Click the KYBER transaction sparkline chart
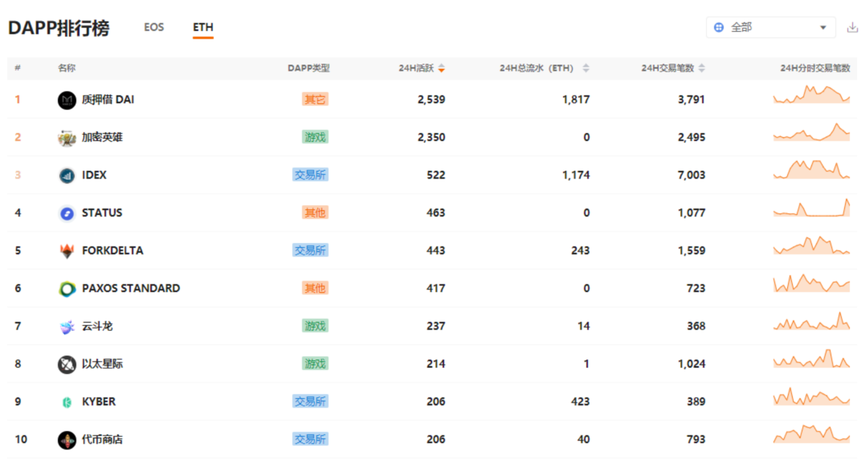 pos(811,396)
